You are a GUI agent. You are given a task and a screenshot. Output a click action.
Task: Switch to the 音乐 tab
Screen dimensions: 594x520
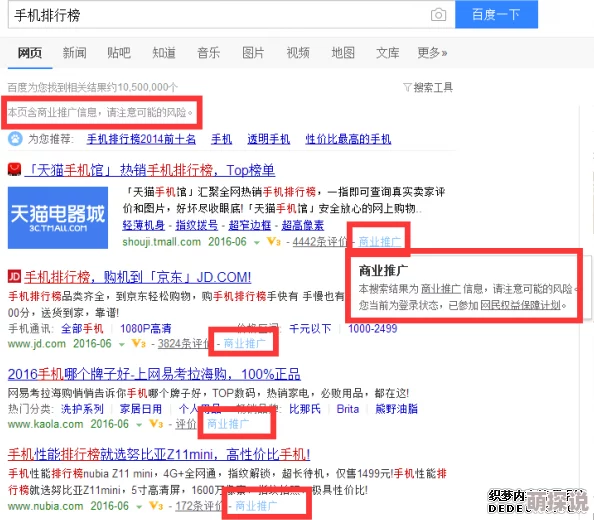(x=208, y=53)
